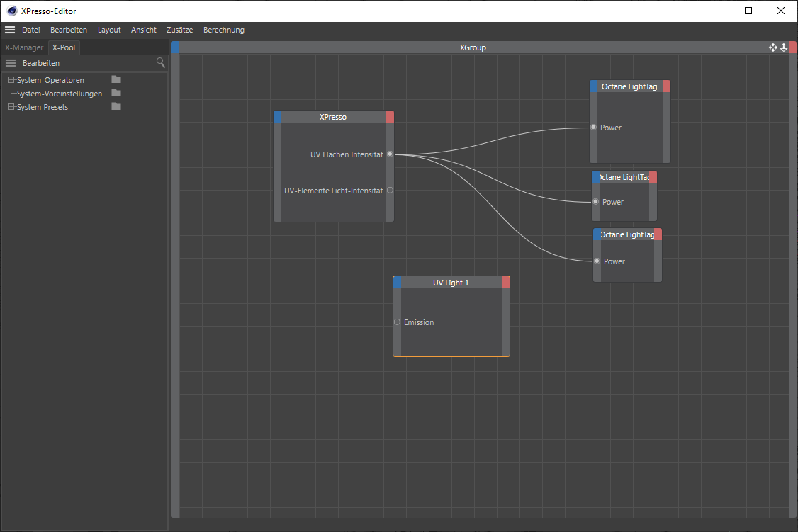Open the Layout menu
This screenshot has height=532, width=798.
click(109, 30)
